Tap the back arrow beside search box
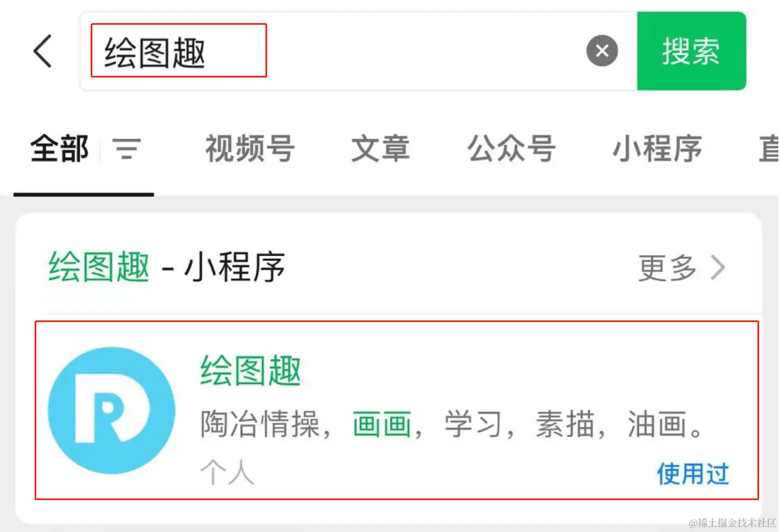The width and height of the screenshot is (780, 532). tap(43, 51)
